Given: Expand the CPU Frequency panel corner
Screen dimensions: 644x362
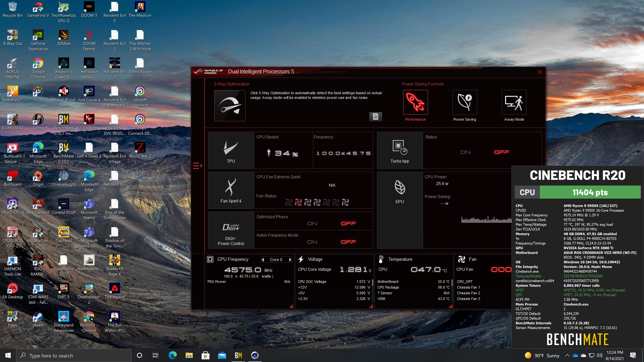Looking at the screenshot, I should pyautogui.click(x=291, y=306).
